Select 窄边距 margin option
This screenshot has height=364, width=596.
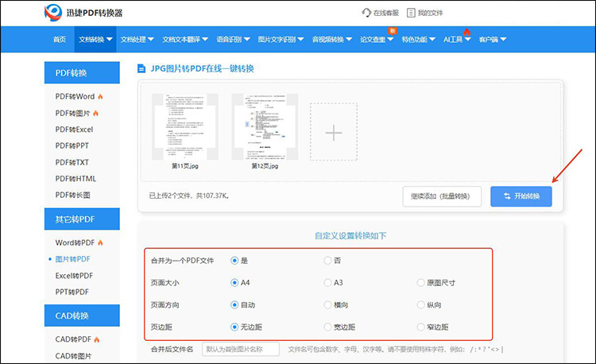click(420, 327)
